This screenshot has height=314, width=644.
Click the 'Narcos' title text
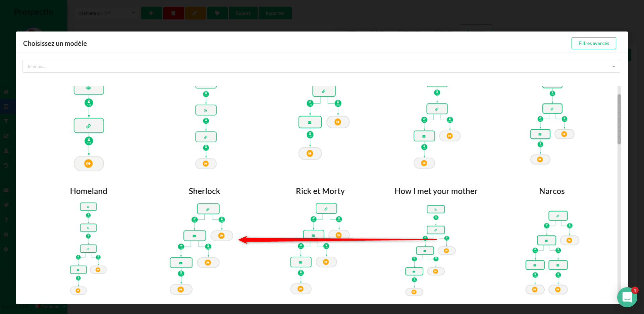click(552, 191)
